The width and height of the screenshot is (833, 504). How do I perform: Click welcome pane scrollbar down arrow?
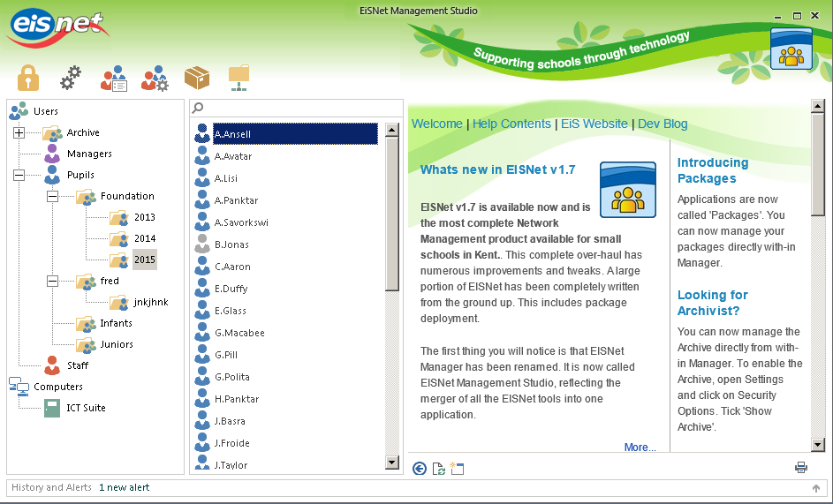[818, 445]
